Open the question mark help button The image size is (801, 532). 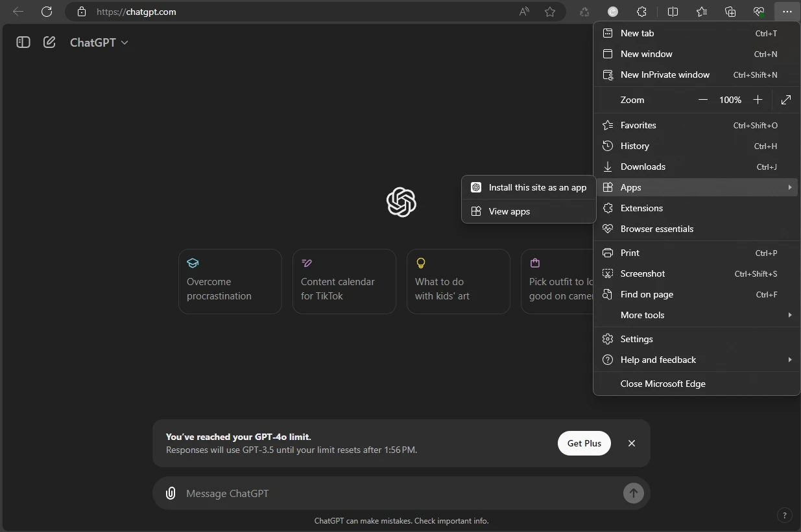(x=785, y=515)
